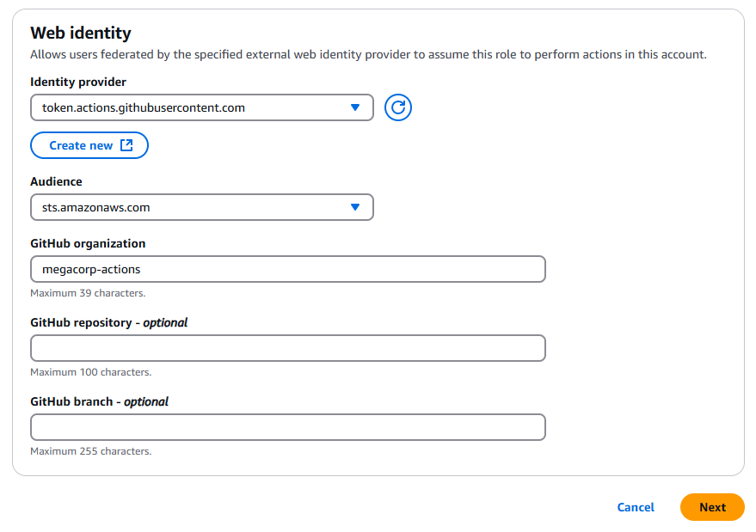Expand Identity provider dropdown arrow
This screenshot has width=756, height=532.
[355, 107]
